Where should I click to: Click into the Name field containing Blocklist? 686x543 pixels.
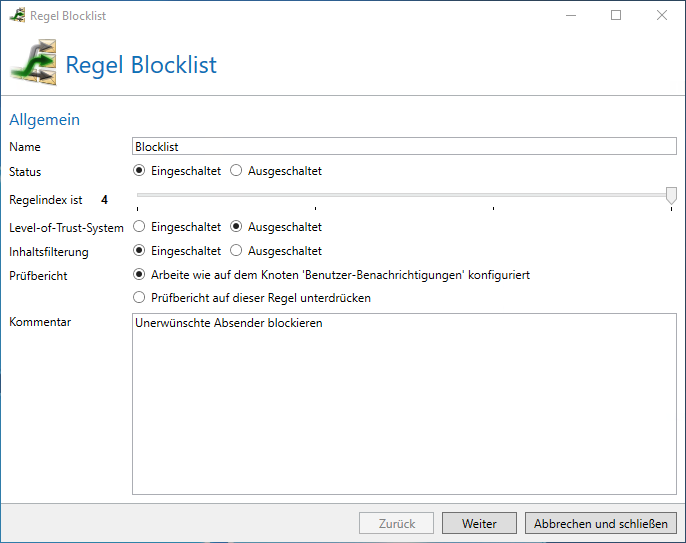(404, 146)
